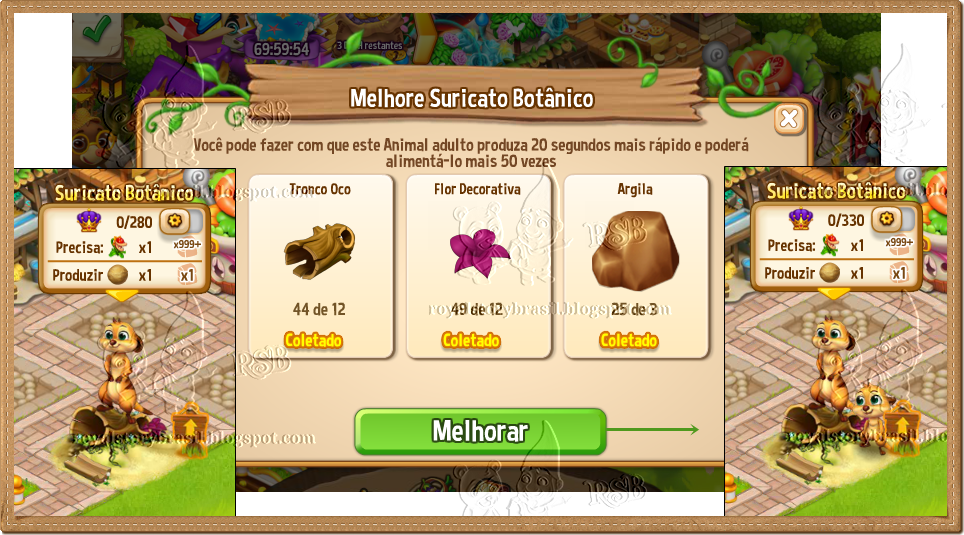This screenshot has width=964, height=535.
Task: Click the 69:59:54 countdown timer
Action: pyautogui.click(x=282, y=49)
